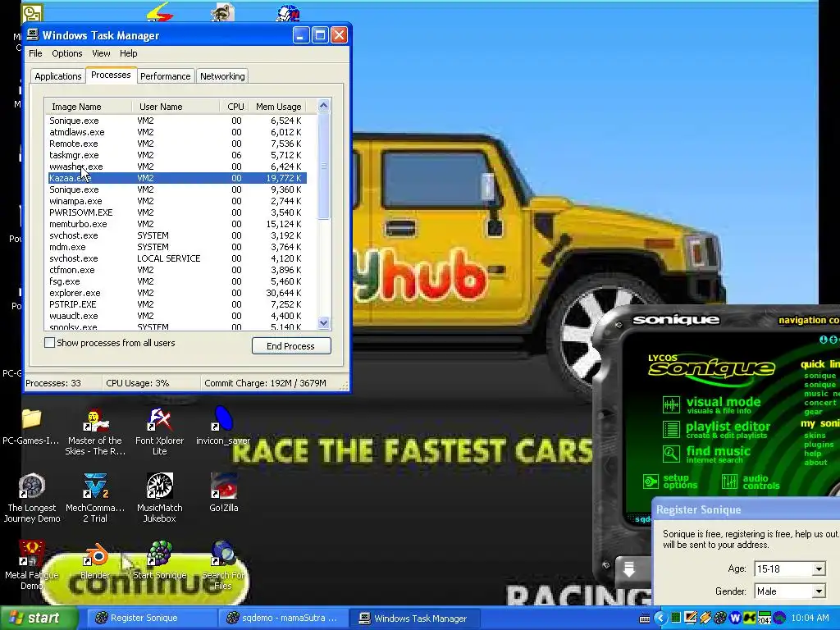Image resolution: width=840 pixels, height=630 pixels.
Task: Open plugins link in Sonique
Action: pyautogui.click(x=819, y=445)
